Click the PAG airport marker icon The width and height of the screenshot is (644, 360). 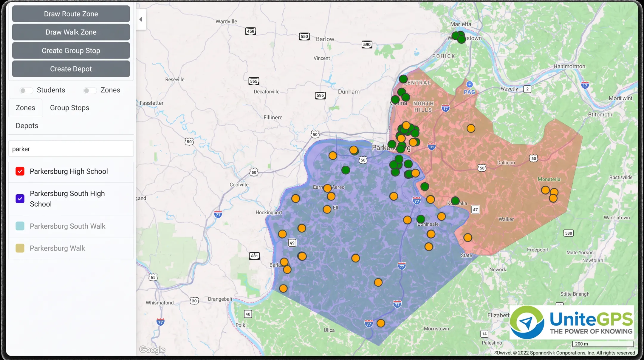click(x=470, y=84)
